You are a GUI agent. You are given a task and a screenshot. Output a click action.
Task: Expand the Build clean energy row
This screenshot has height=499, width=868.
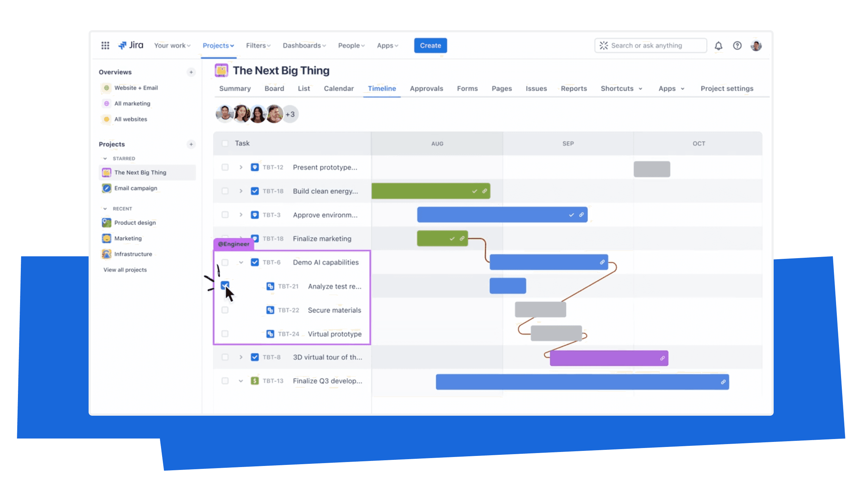point(241,191)
